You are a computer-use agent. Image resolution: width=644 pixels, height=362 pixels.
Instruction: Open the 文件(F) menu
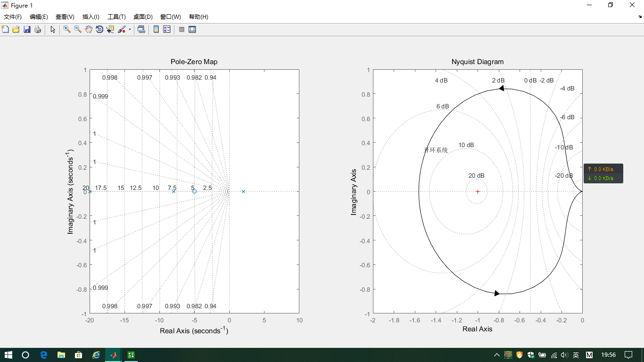(13, 17)
